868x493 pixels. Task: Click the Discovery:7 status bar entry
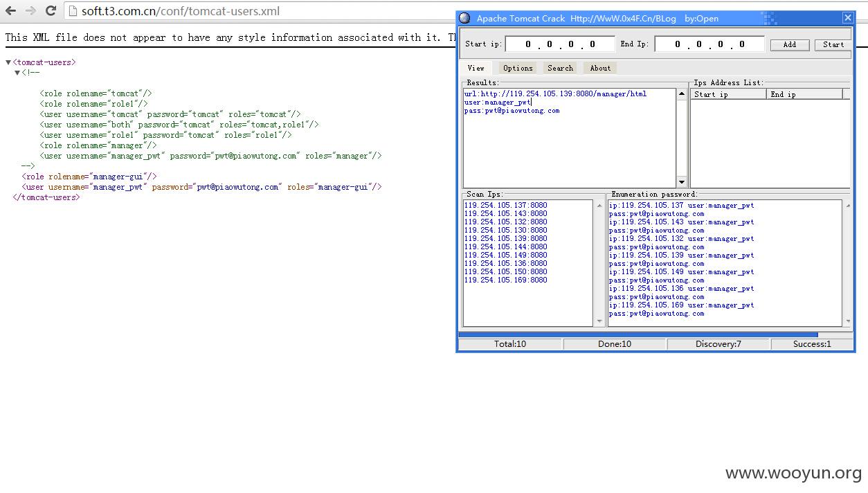(x=718, y=344)
